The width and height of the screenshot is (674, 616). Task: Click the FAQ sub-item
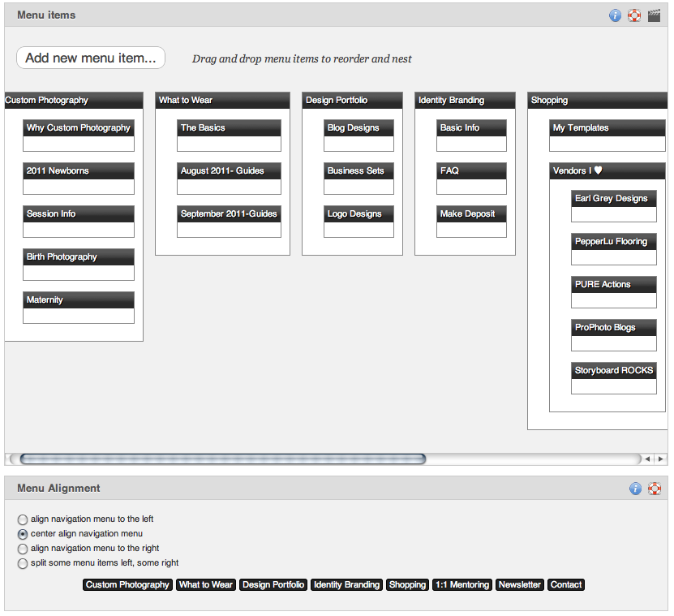[471, 170]
